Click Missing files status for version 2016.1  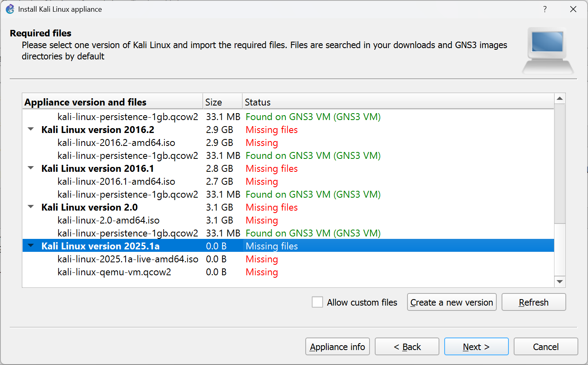pyautogui.click(x=271, y=168)
